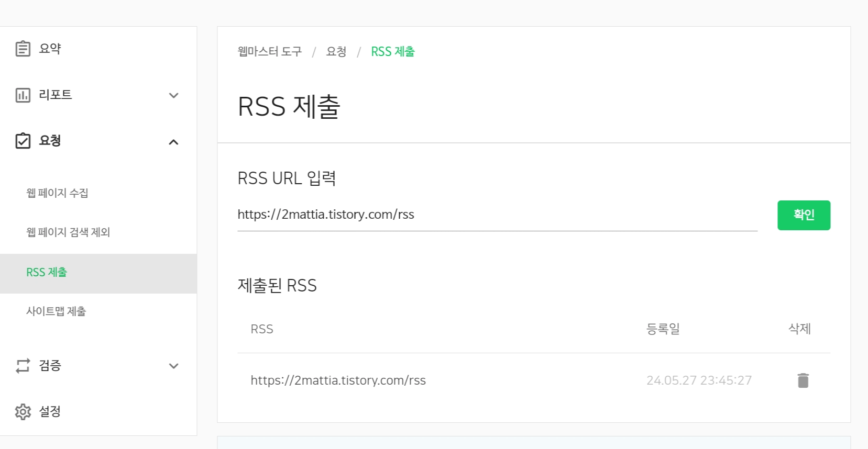Click the 검증 loop arrows icon

(23, 366)
